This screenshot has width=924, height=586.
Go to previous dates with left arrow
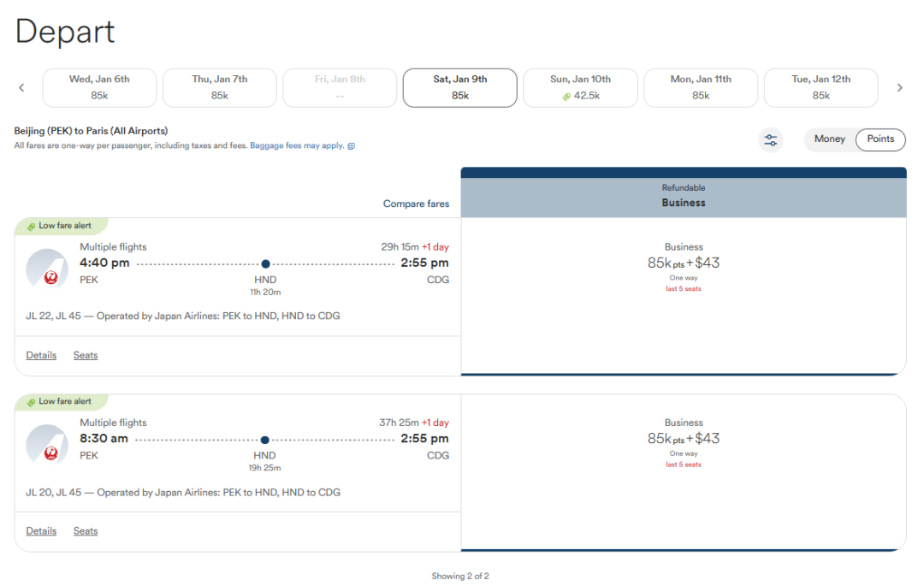[21, 88]
